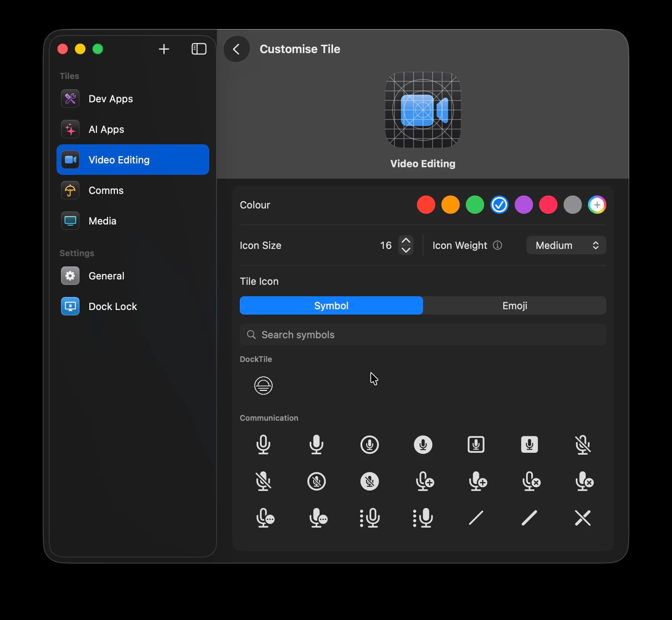This screenshot has height=620, width=672.
Task: Pick the filled microphone with ellipsis badge
Action: [x=318, y=518]
